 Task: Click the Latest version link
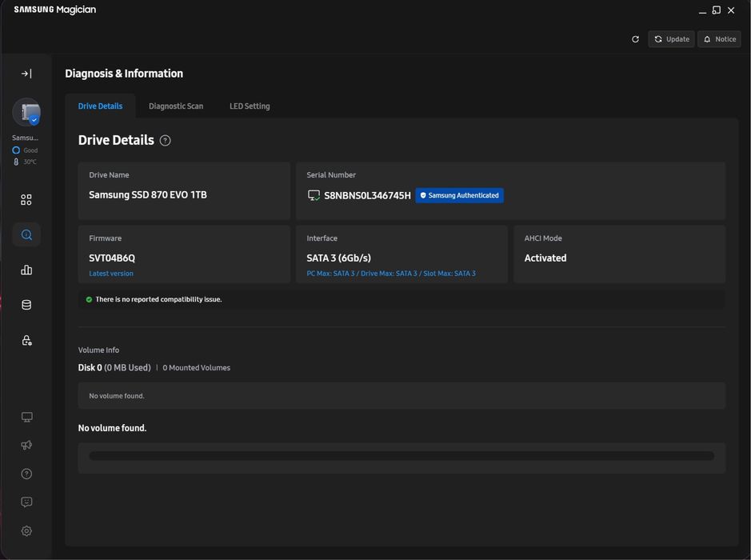pyautogui.click(x=111, y=274)
